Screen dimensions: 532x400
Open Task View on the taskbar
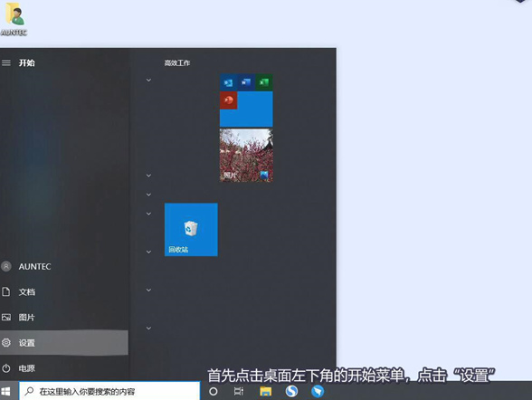coord(239,392)
